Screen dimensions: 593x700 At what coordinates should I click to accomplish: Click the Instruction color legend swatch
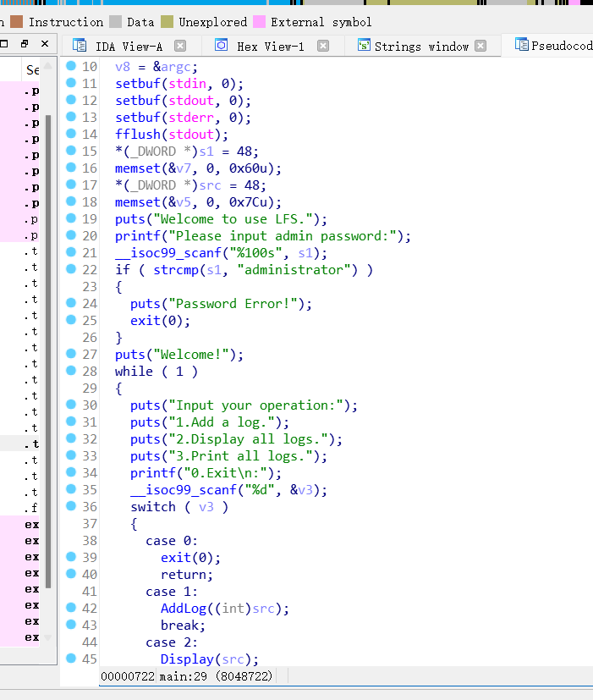(17, 21)
